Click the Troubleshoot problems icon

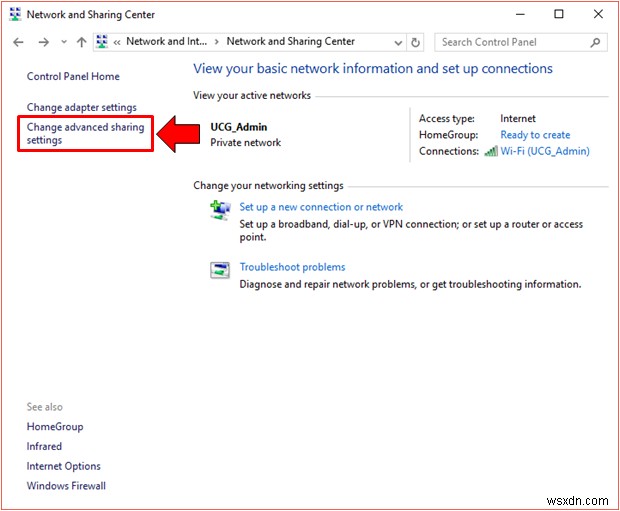pyautogui.click(x=219, y=271)
